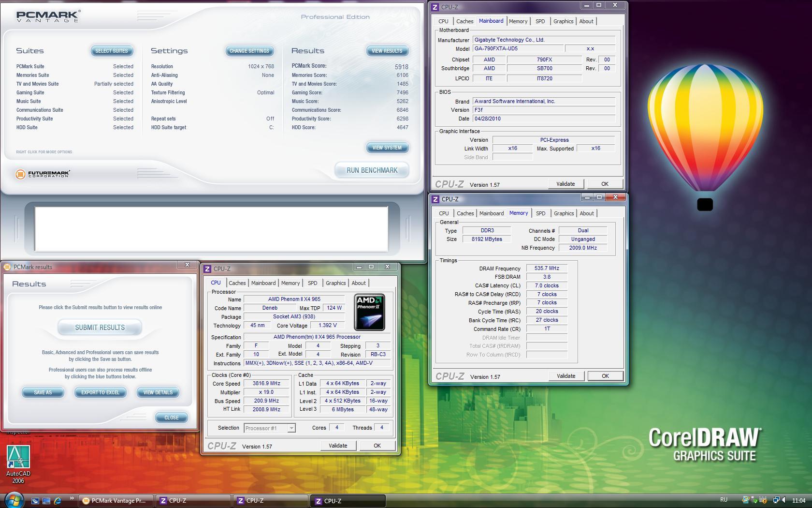Open the Caches tab in the Mainboard CPU-Z window
This screenshot has height=508, width=812.
[464, 21]
